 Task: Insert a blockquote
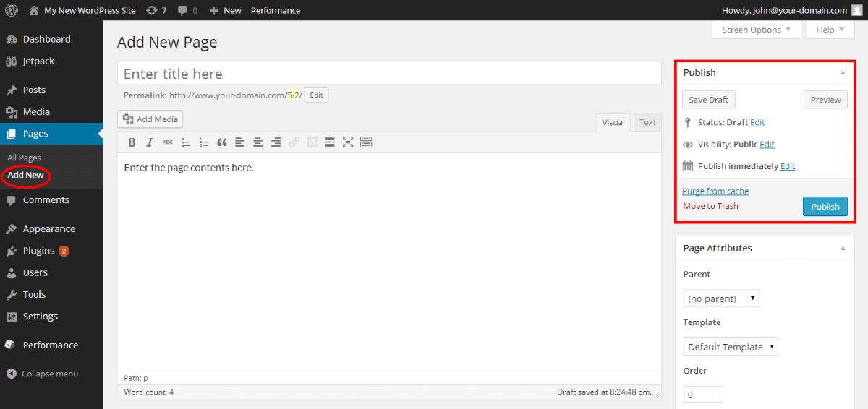pos(222,142)
